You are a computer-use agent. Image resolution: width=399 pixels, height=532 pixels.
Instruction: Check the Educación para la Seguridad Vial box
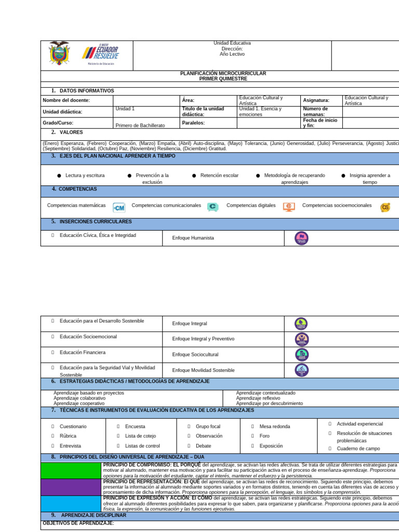click(x=52, y=367)
